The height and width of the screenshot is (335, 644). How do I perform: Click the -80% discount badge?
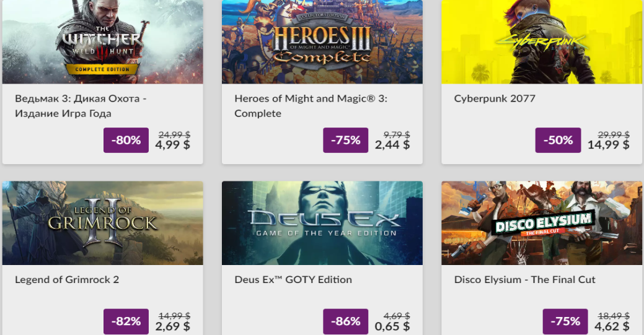click(x=126, y=140)
